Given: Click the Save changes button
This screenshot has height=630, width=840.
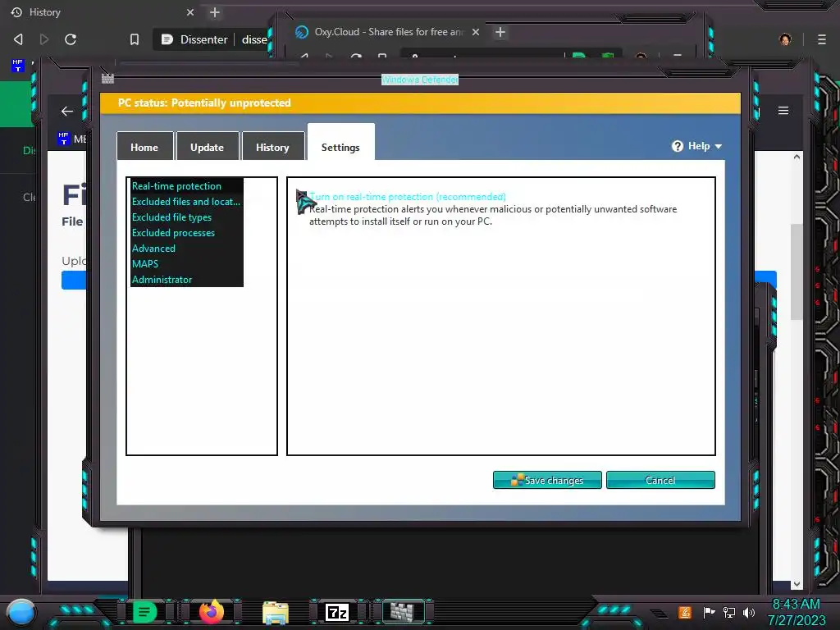Looking at the screenshot, I should [x=547, y=480].
